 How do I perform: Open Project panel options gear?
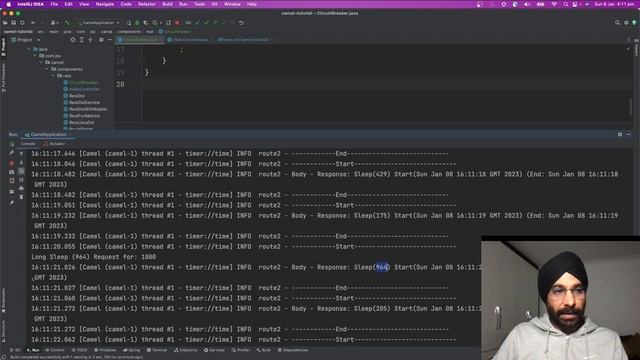pos(101,40)
